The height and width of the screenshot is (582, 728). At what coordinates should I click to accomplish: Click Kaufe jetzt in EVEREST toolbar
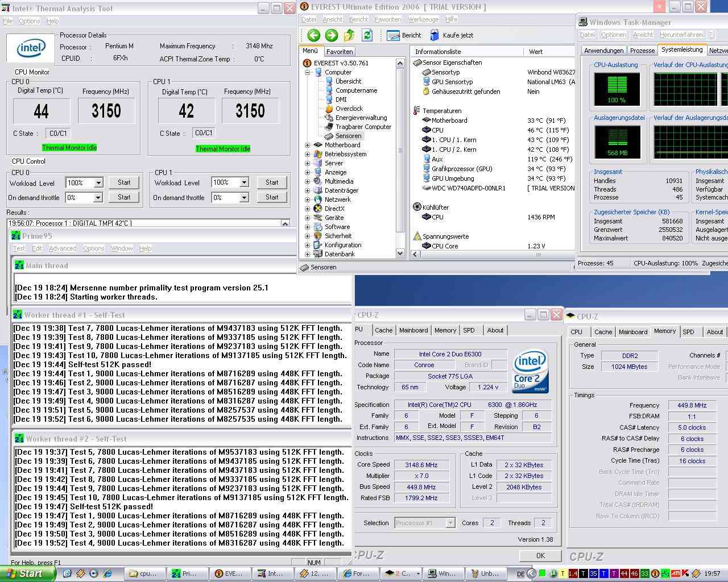coord(452,35)
